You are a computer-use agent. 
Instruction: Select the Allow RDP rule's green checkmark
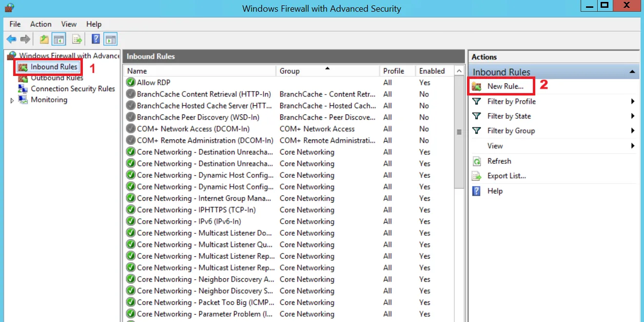(x=131, y=82)
